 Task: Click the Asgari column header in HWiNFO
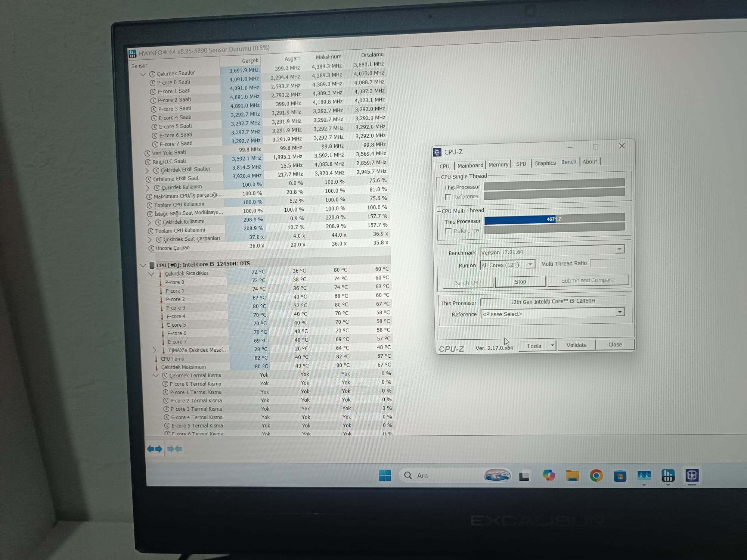pyautogui.click(x=292, y=59)
